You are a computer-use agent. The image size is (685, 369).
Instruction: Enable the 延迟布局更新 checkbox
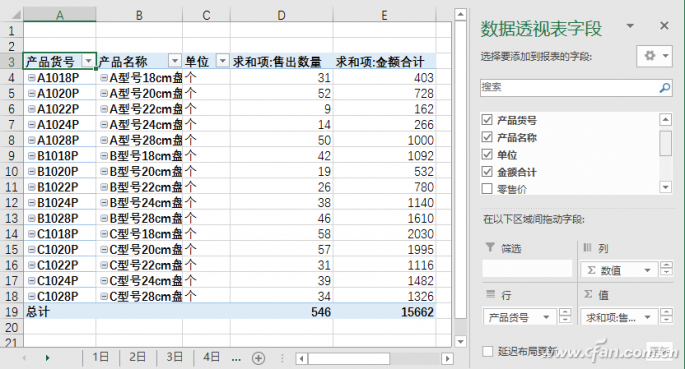tap(488, 351)
